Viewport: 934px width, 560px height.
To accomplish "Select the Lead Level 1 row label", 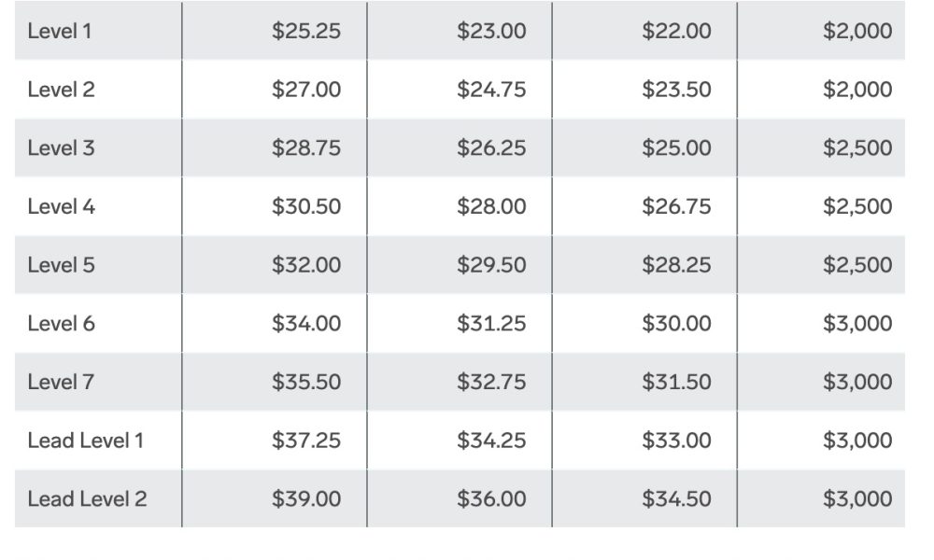I will [85, 441].
